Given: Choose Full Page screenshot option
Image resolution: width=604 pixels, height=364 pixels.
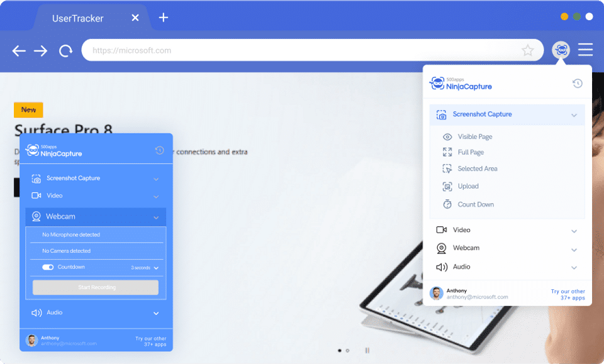Looking at the screenshot, I should (x=471, y=152).
